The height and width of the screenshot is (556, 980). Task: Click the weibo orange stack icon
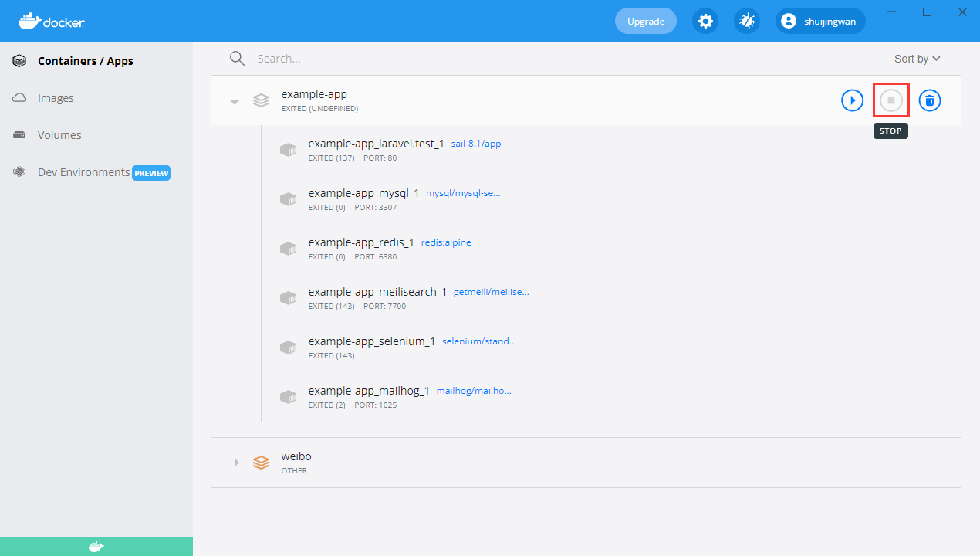(x=261, y=463)
